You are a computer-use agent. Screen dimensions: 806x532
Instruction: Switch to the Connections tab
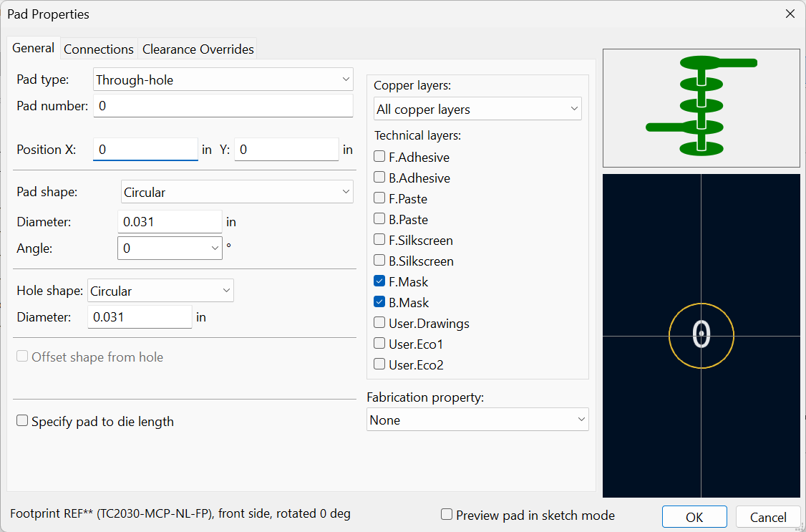[99, 49]
